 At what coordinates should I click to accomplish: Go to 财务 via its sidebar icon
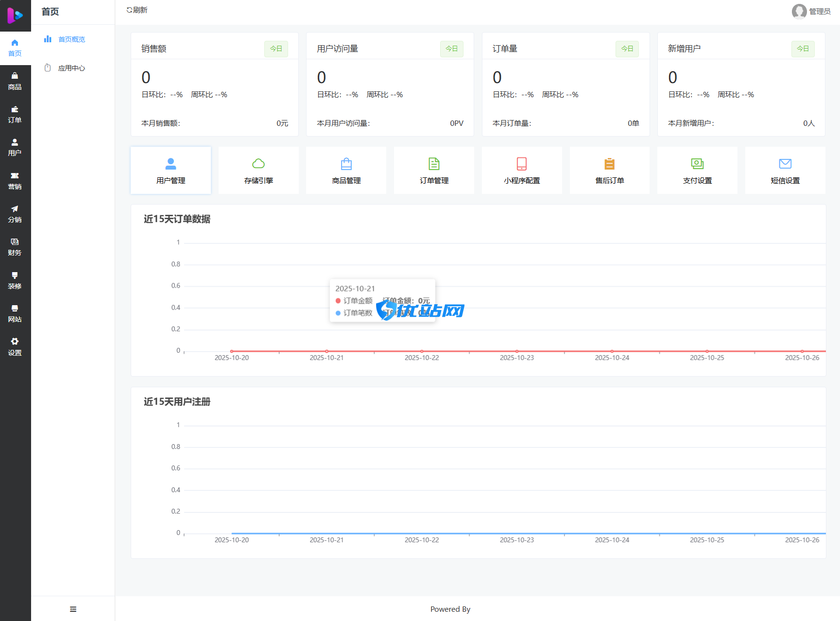click(x=15, y=247)
